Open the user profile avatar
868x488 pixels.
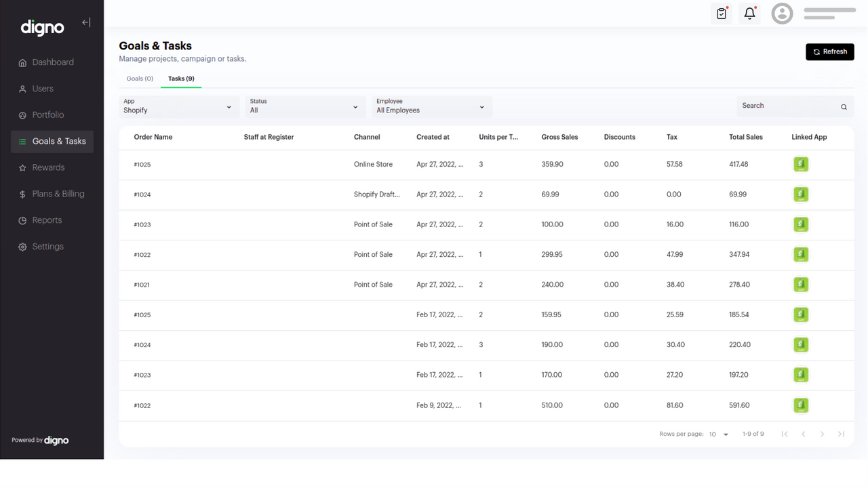782,14
